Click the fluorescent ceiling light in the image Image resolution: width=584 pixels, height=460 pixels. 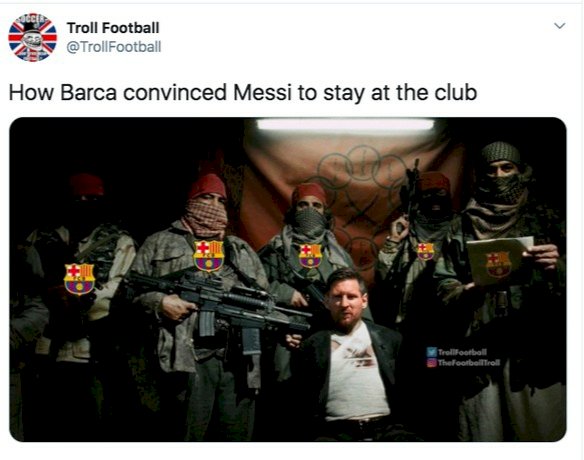click(345, 124)
